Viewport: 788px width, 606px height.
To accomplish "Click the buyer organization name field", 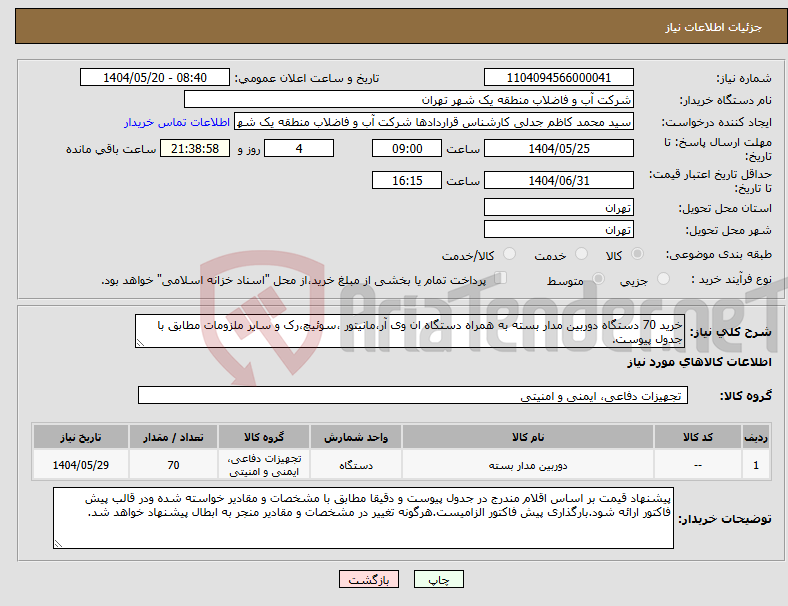I will pyautogui.click(x=409, y=99).
